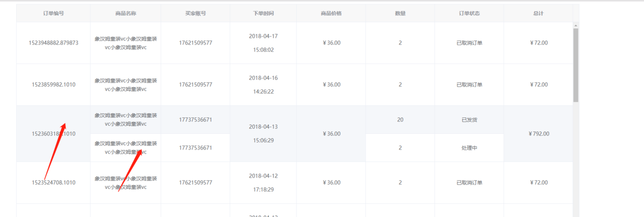Viewport: 644px width, 217px height.
Task: Click the 商品名称 column header
Action: (x=126, y=13)
